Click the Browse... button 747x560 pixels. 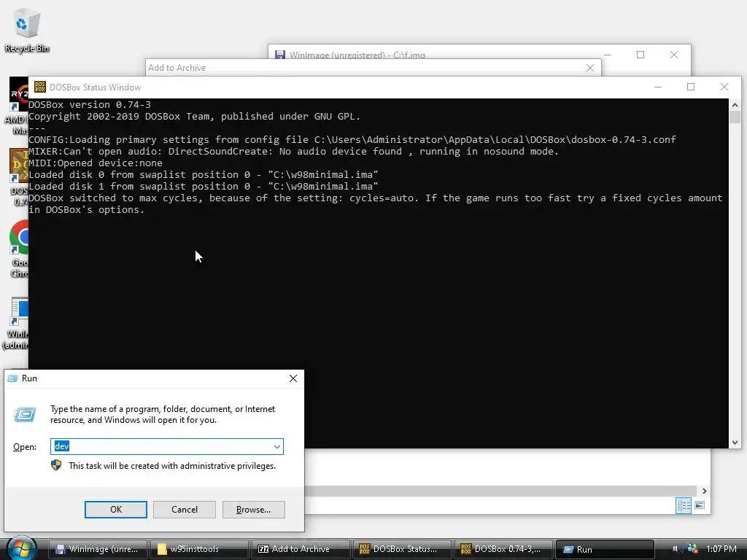click(253, 510)
